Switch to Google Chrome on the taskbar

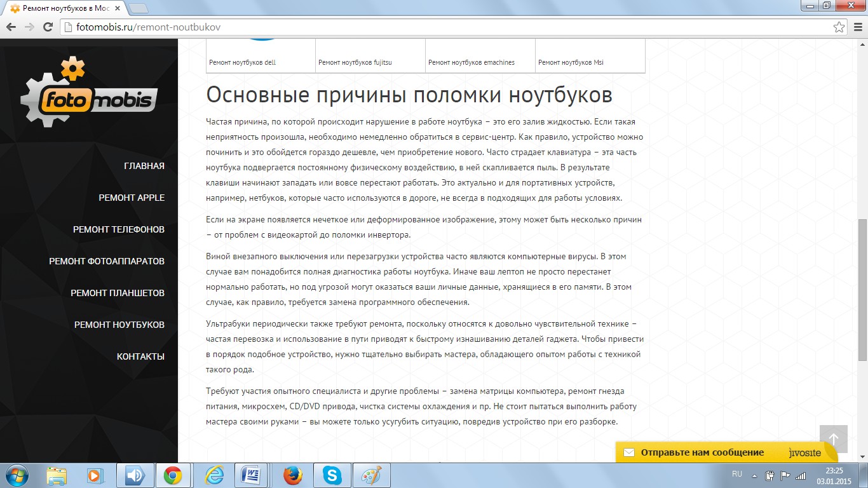click(173, 475)
